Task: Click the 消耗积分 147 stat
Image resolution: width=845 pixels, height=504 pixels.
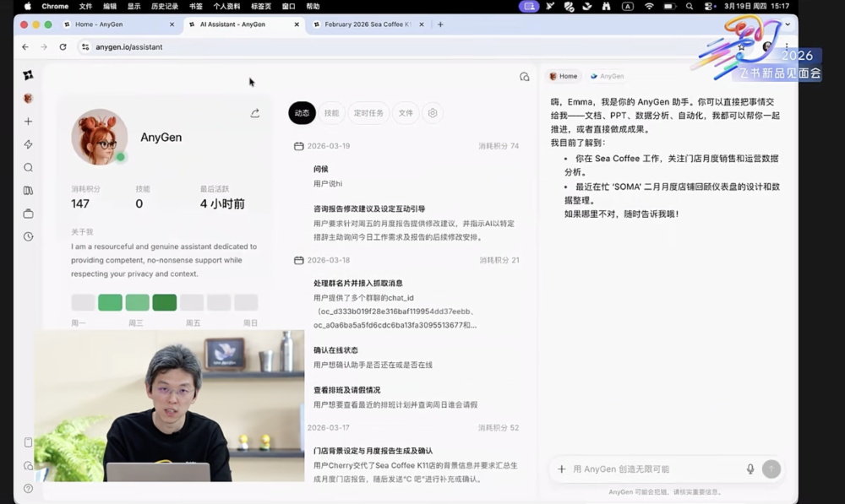Action: [x=85, y=198]
